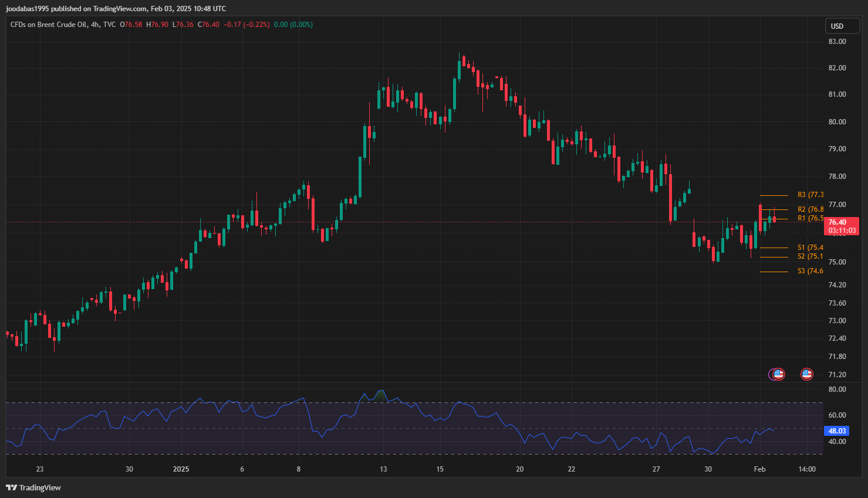The image size is (868, 498).
Task: Click the 8 date label on time axis
Action: pyautogui.click(x=299, y=469)
